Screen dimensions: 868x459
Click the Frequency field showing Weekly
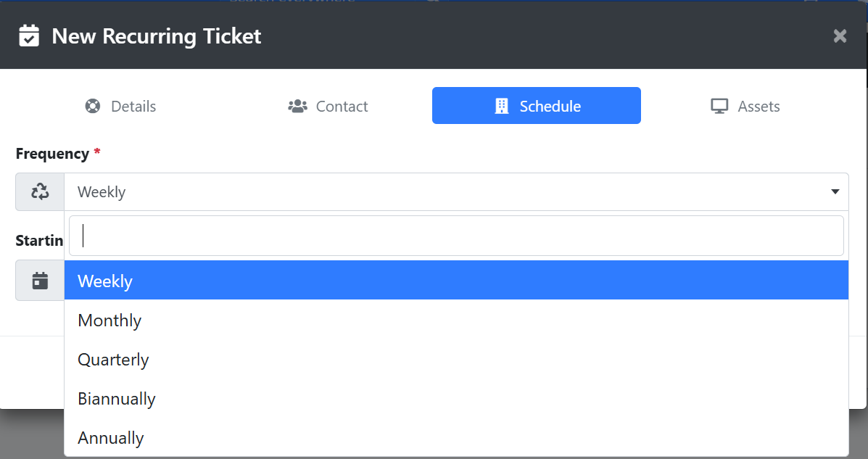pos(435,192)
